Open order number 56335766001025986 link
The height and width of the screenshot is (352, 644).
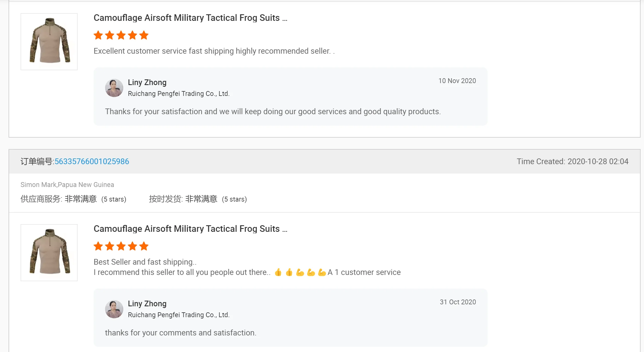pos(92,161)
